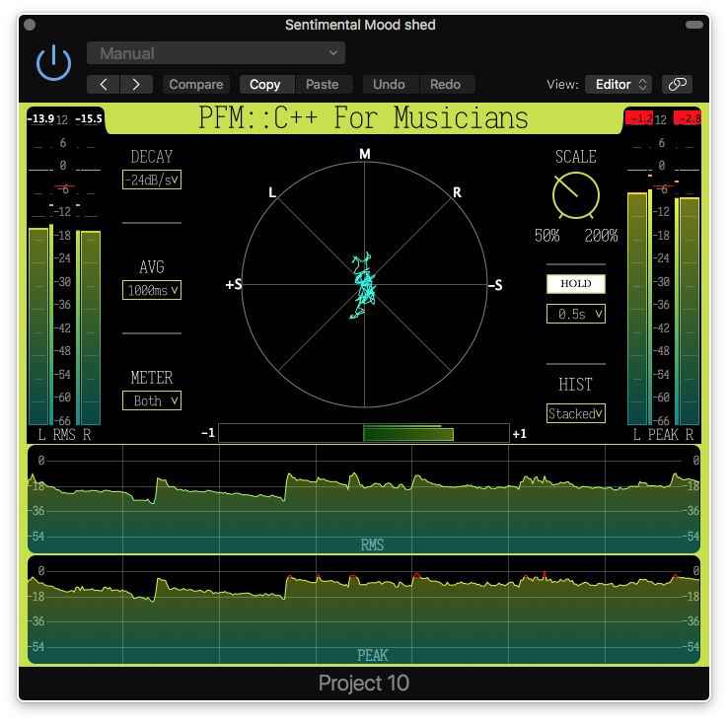Click the left PEAK meter bar
This screenshot has height=723, width=728.
tap(637, 309)
